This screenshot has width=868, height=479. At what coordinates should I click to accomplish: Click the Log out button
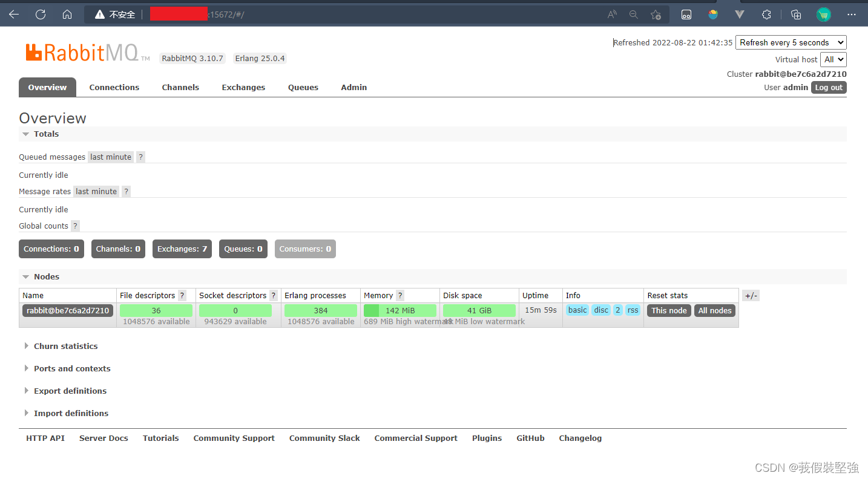tap(829, 88)
